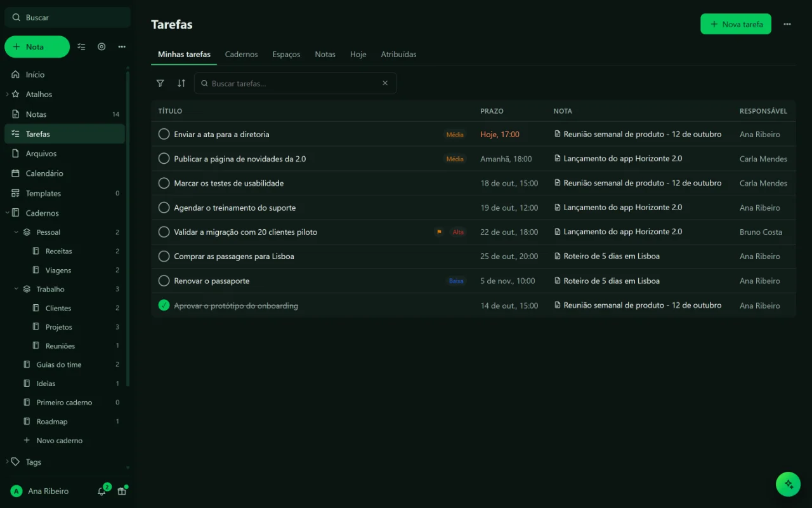Click the quick task checklist icon beside Nota
The height and width of the screenshot is (508, 812).
(81, 47)
